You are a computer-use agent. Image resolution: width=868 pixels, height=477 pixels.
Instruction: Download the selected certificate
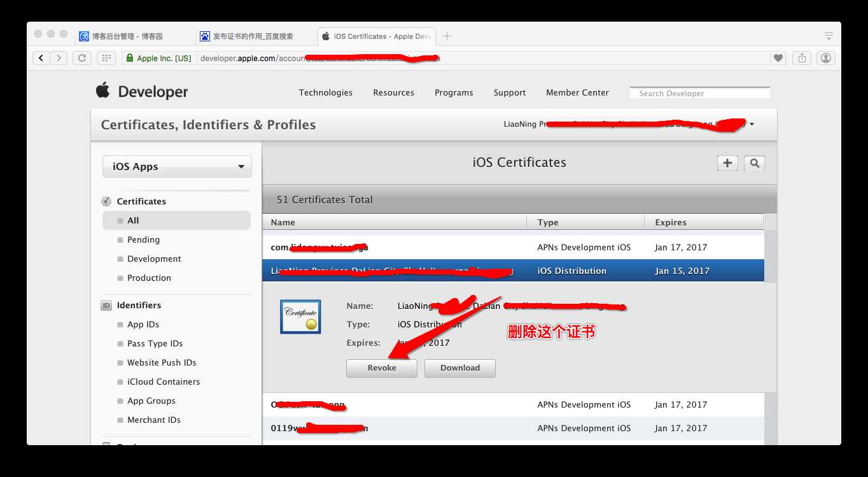point(460,368)
